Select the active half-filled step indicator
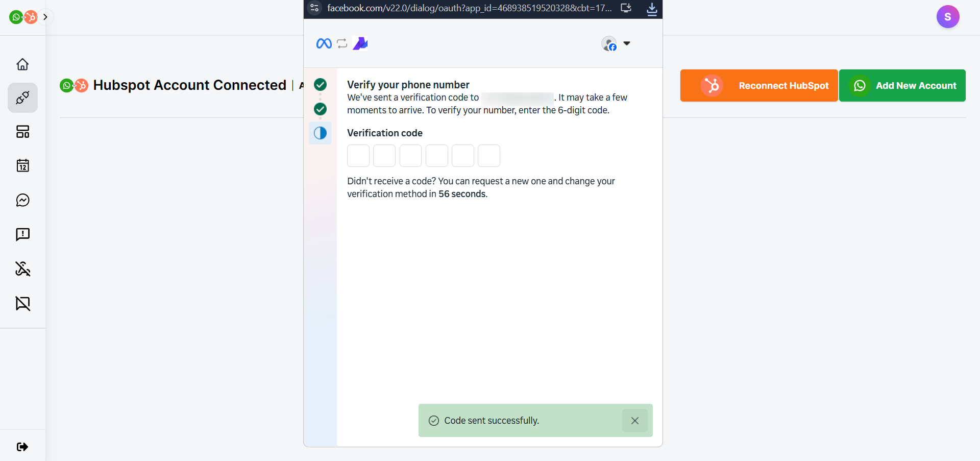 tap(321, 133)
